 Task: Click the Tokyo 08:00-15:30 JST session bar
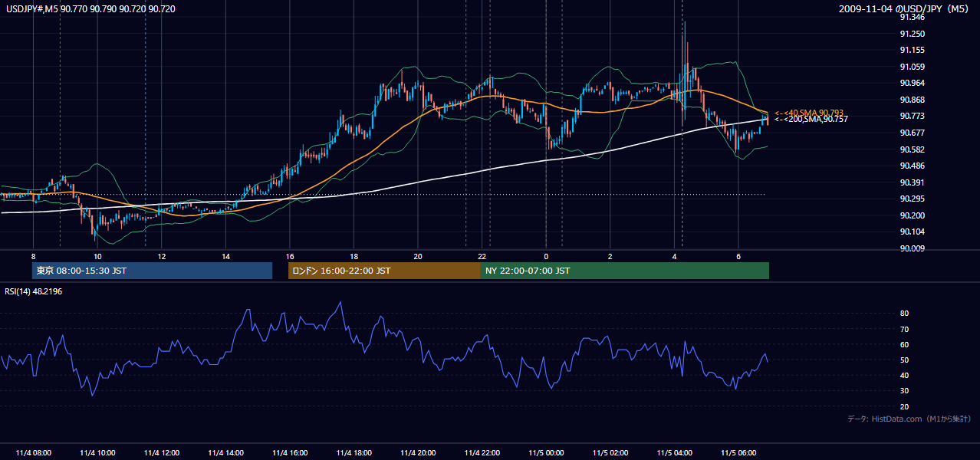pyautogui.click(x=152, y=271)
